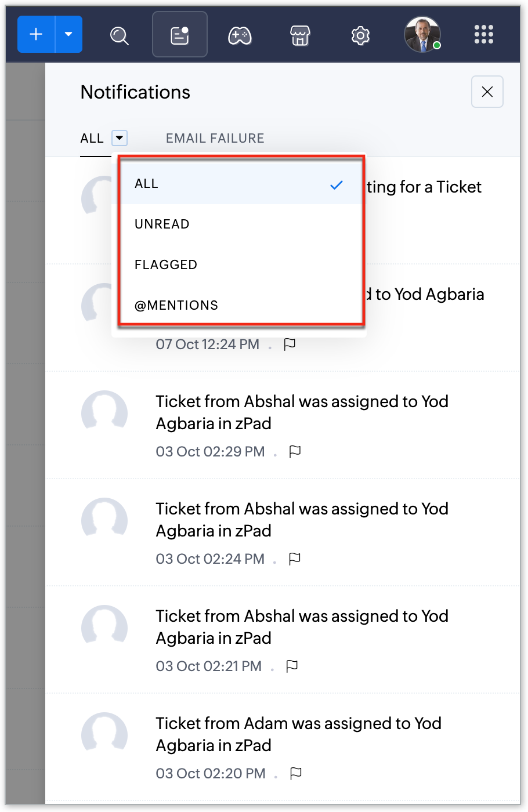Close the Notifications panel
528x812 pixels.
(x=487, y=92)
